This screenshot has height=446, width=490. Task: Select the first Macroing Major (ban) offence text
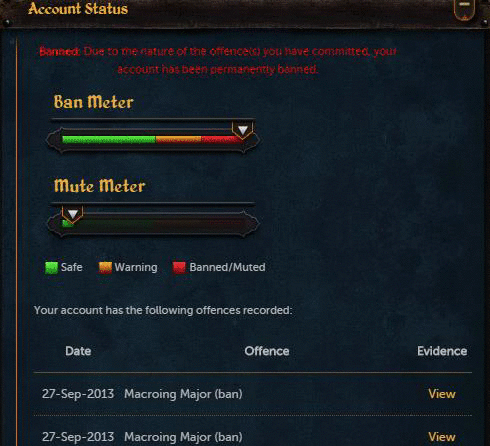(x=183, y=394)
